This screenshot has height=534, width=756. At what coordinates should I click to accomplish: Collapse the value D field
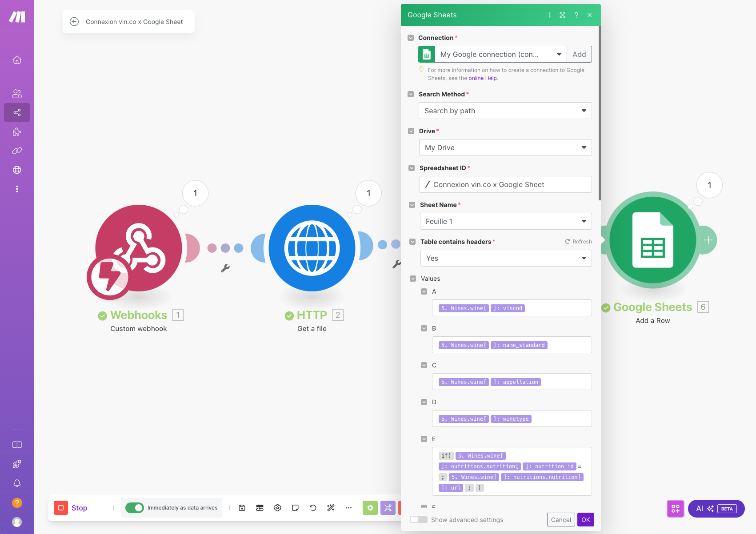click(424, 402)
